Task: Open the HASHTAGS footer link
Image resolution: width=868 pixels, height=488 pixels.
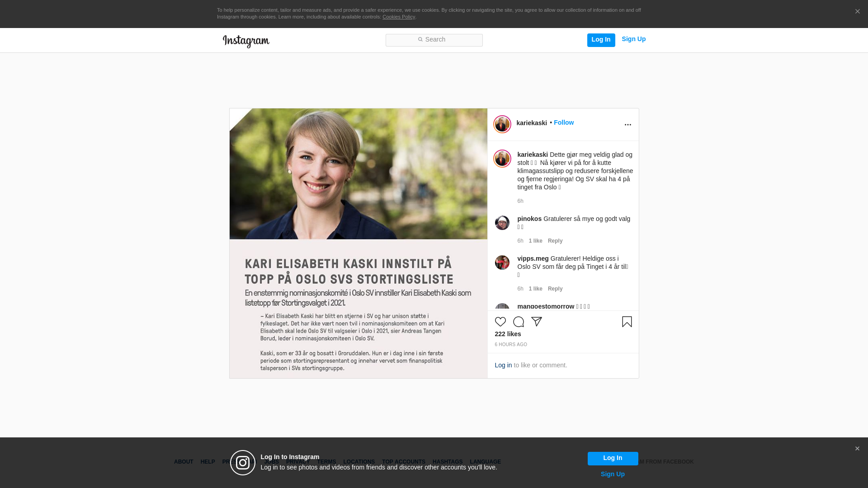Action: pyautogui.click(x=448, y=462)
